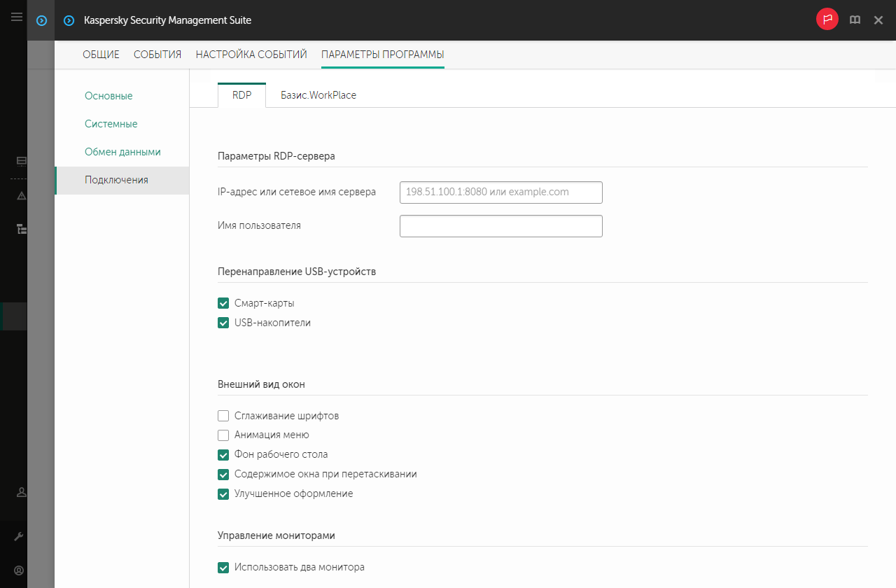896x588 pixels.
Task: Open the СОБЫТИЯ tab
Action: coord(157,55)
